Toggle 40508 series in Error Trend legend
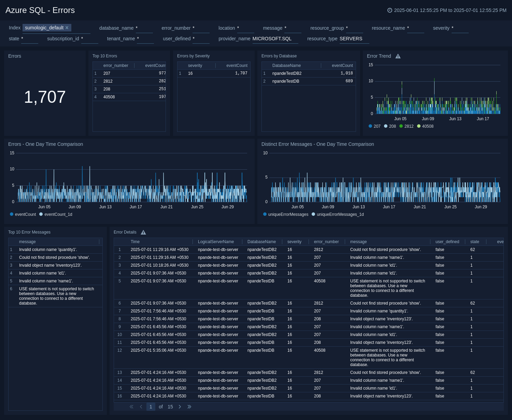 [x=425, y=126]
